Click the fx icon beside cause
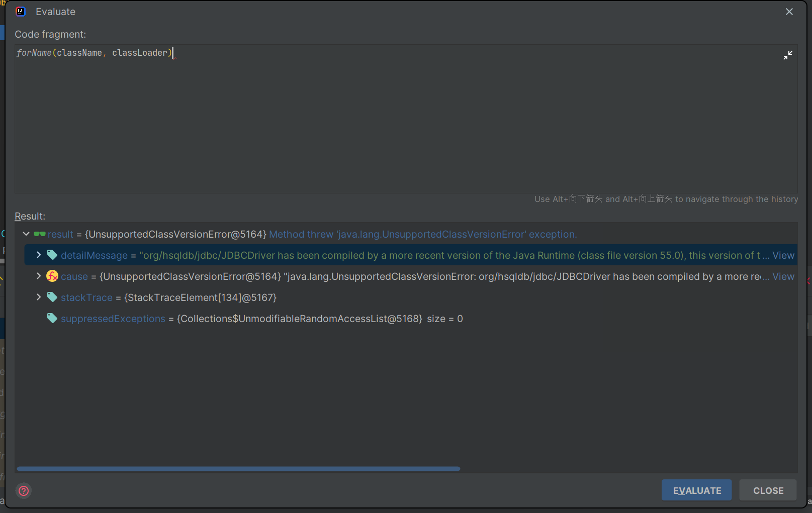This screenshot has width=812, height=513. (x=52, y=276)
